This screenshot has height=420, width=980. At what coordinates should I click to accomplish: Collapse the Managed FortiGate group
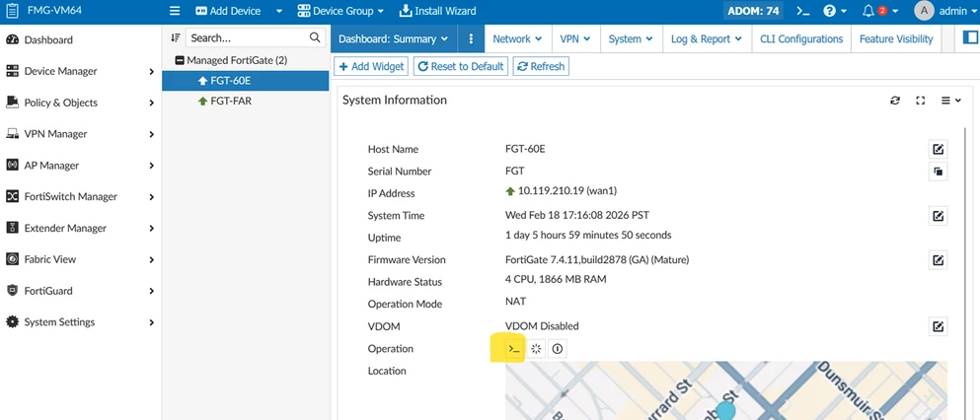pos(180,60)
